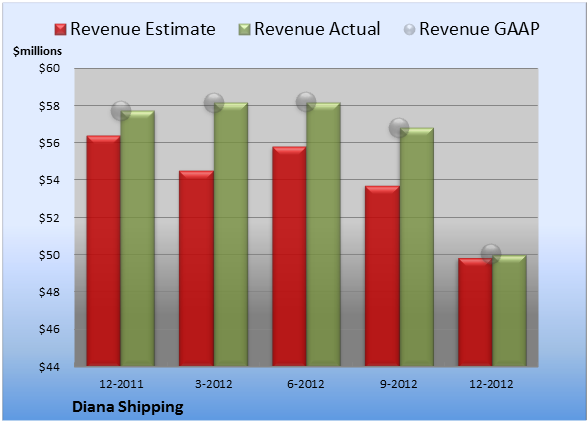
Task: Click the 12-2011 x-axis label
Action: (x=121, y=384)
